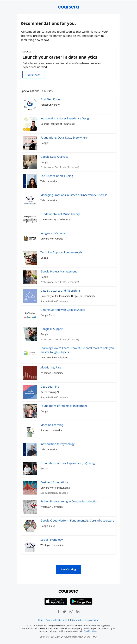Click the See Catalog button

pyautogui.click(x=68, y=570)
